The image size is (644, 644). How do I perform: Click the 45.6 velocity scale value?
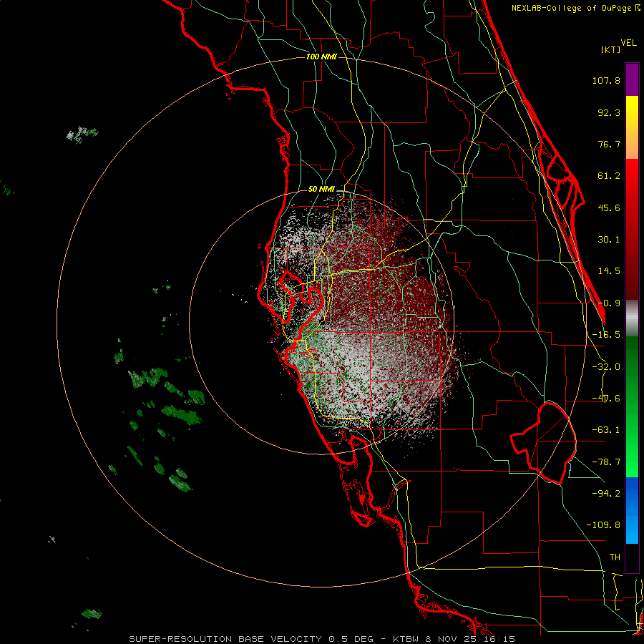(609, 208)
